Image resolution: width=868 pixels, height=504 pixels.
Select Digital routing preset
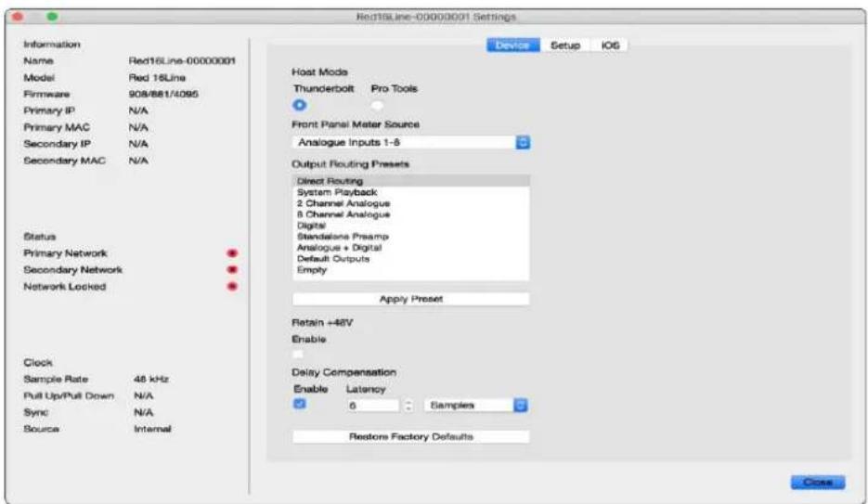tap(410, 226)
